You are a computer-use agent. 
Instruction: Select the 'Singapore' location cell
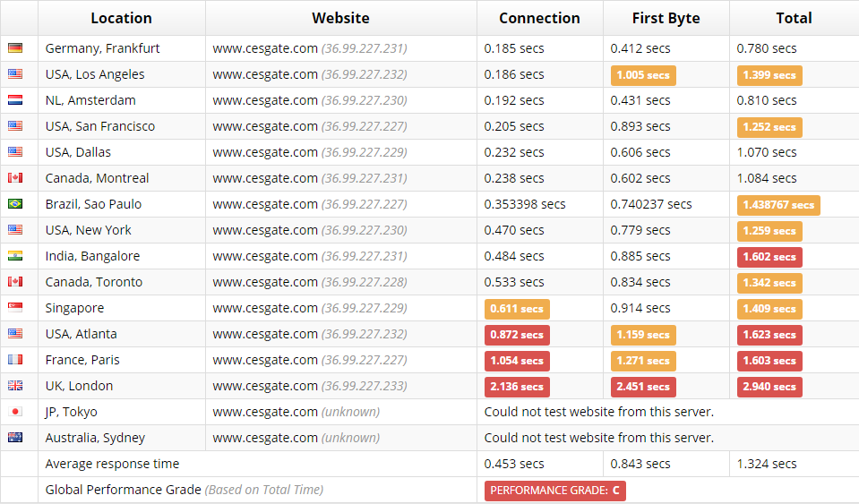pos(122,308)
